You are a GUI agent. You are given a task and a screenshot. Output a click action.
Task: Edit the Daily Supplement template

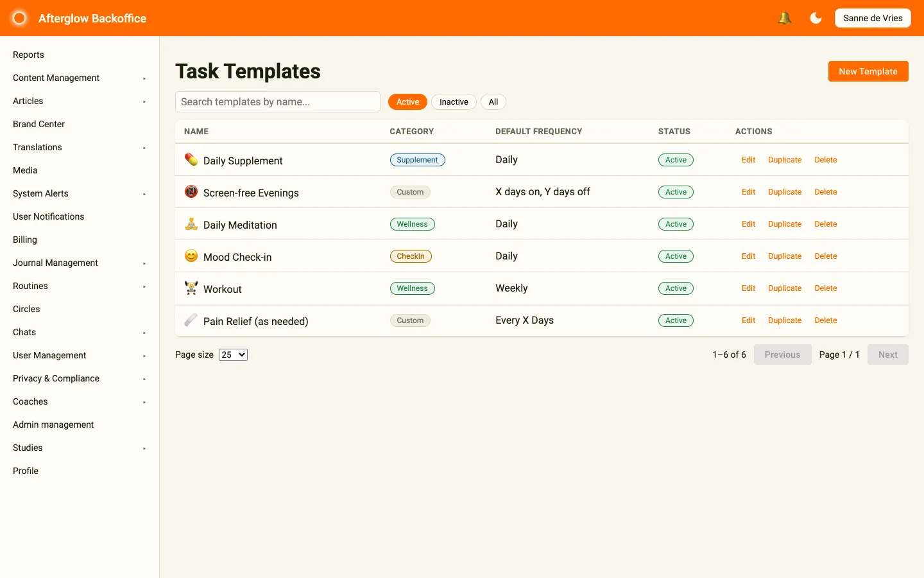(x=748, y=160)
